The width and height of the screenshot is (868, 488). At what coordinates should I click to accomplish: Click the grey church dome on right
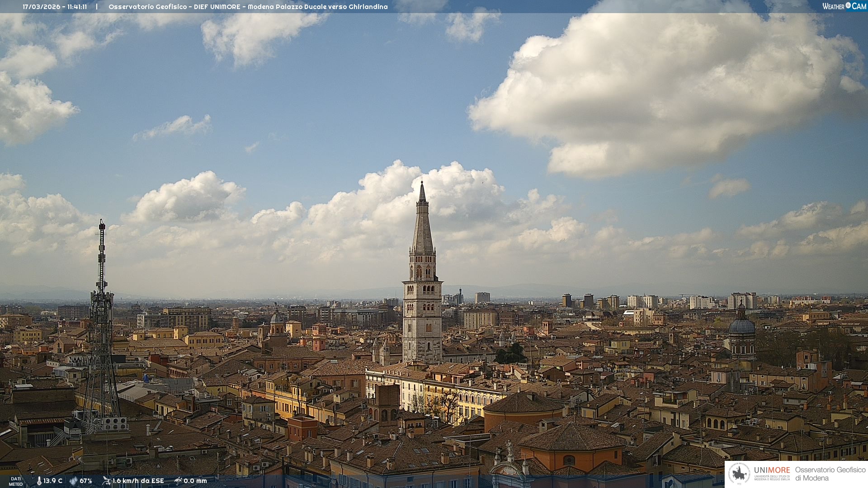(x=741, y=326)
